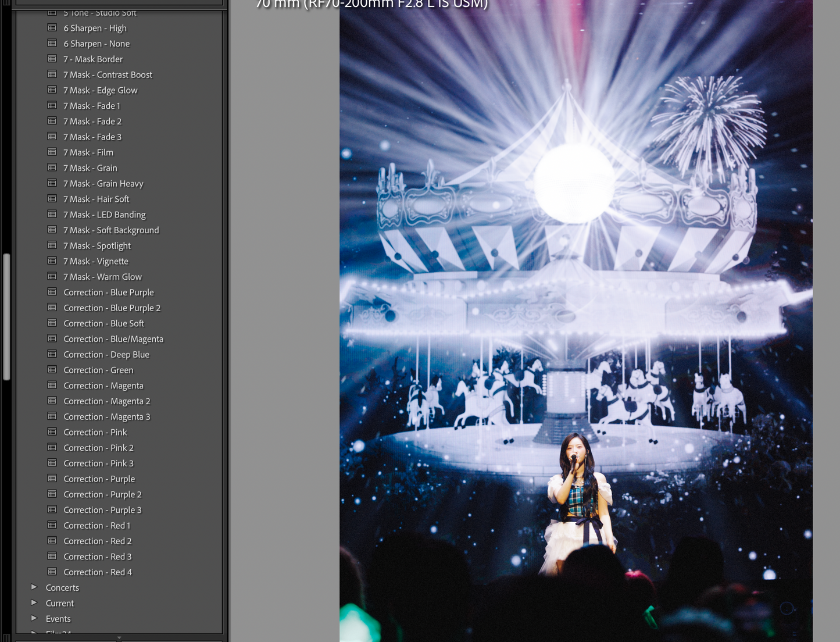Click the preset icon beside 7 Mask - Warm Glow
This screenshot has height=642, width=840.
[52, 276]
